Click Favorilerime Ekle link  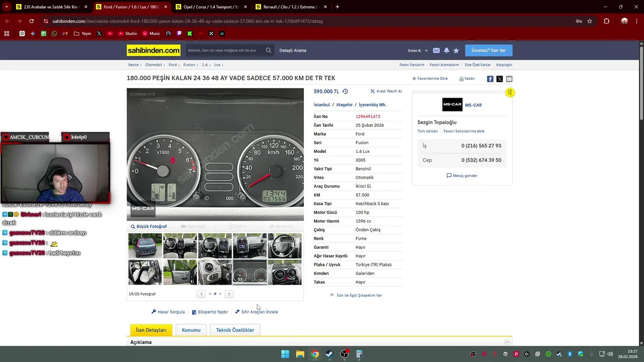(430, 79)
